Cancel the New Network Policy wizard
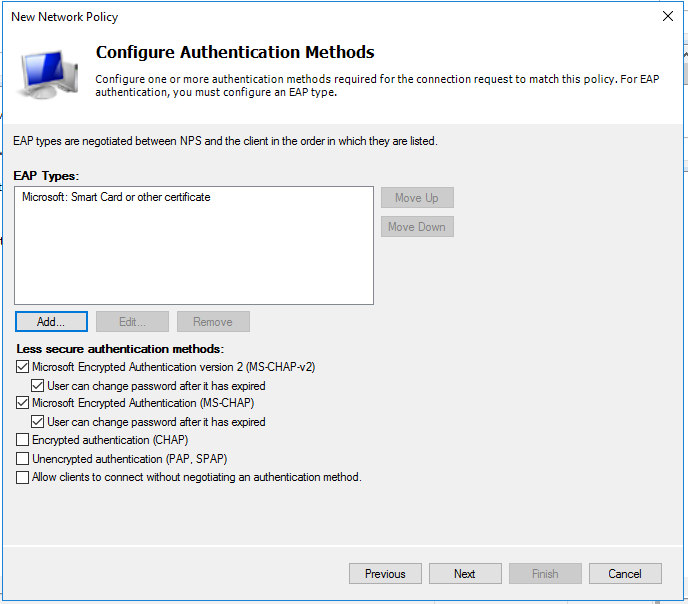This screenshot has height=604, width=688. tap(625, 574)
